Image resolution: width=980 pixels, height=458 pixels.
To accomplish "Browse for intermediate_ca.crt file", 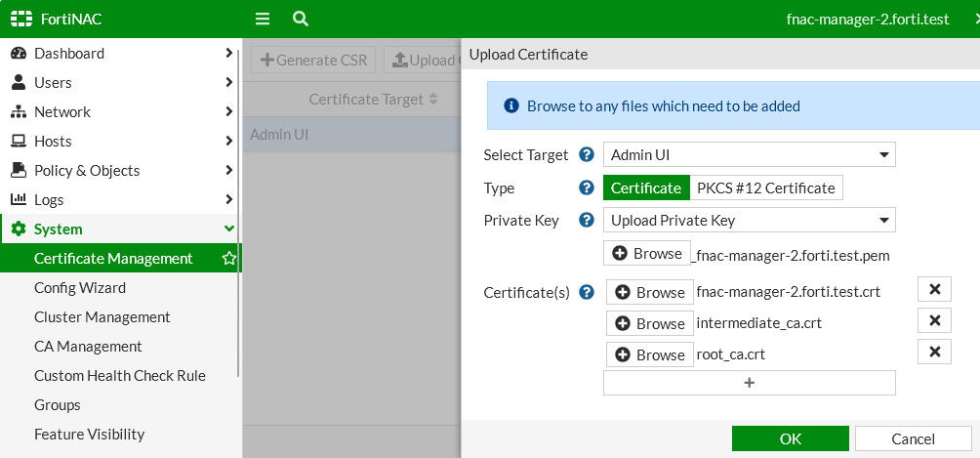I will coord(650,323).
